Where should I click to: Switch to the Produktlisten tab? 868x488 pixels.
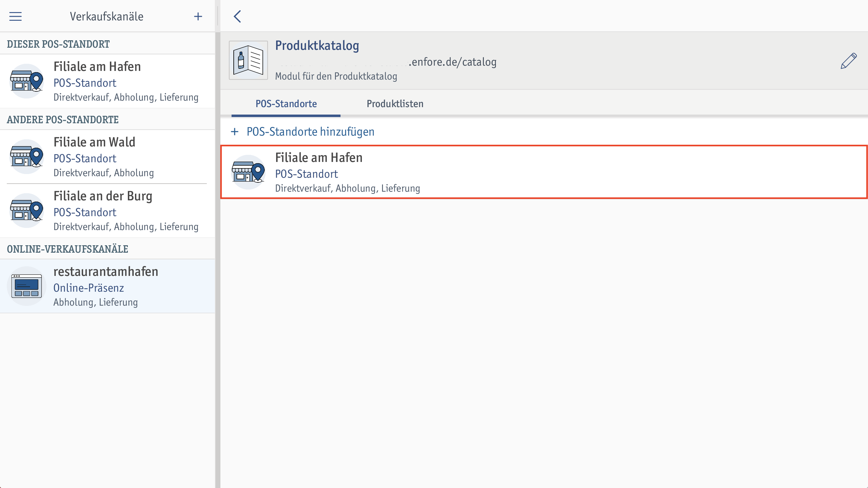[395, 103]
